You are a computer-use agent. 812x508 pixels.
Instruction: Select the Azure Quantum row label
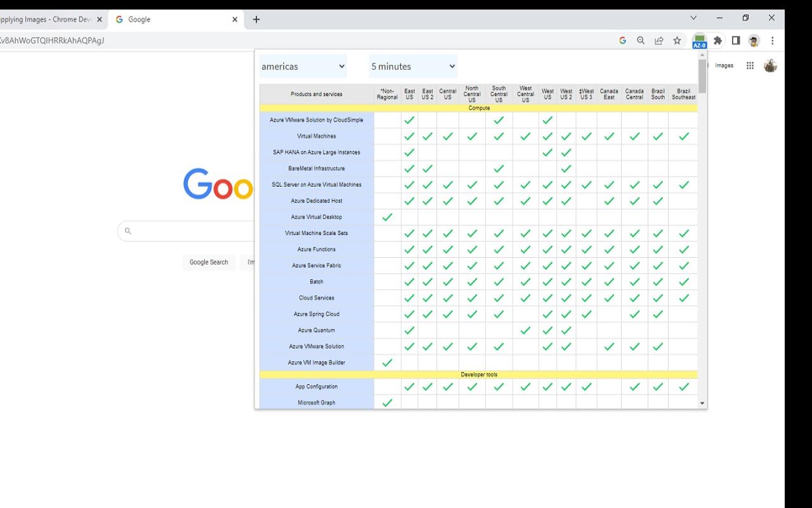(x=317, y=331)
